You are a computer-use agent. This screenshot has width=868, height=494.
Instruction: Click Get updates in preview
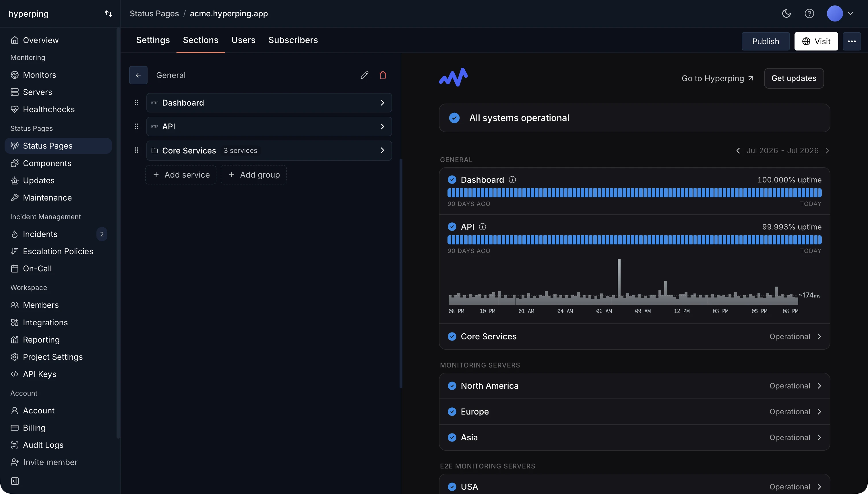pos(794,78)
